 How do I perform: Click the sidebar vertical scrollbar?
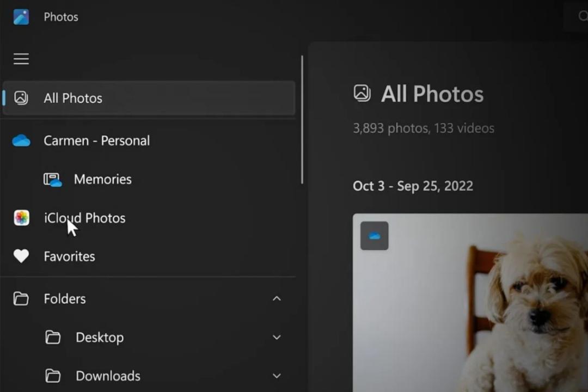[x=302, y=120]
